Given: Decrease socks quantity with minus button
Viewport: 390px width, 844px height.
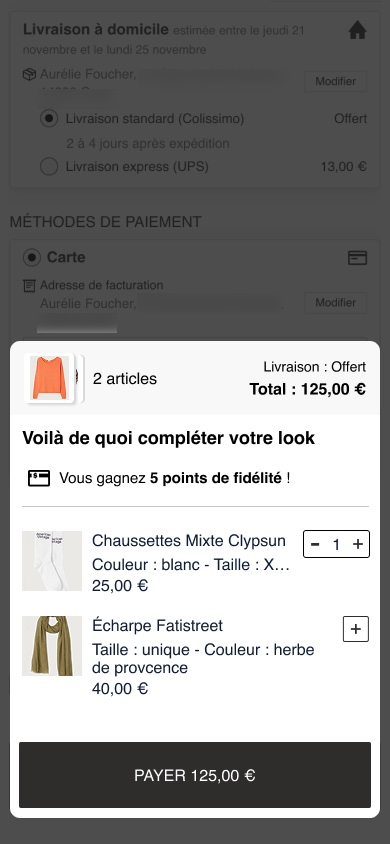Looking at the screenshot, I should click(x=315, y=544).
